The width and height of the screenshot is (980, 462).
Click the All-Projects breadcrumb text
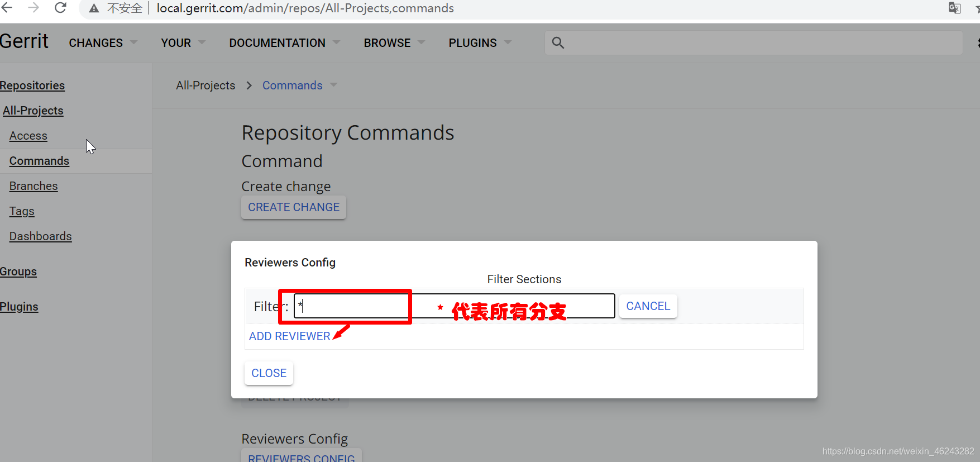(x=205, y=85)
